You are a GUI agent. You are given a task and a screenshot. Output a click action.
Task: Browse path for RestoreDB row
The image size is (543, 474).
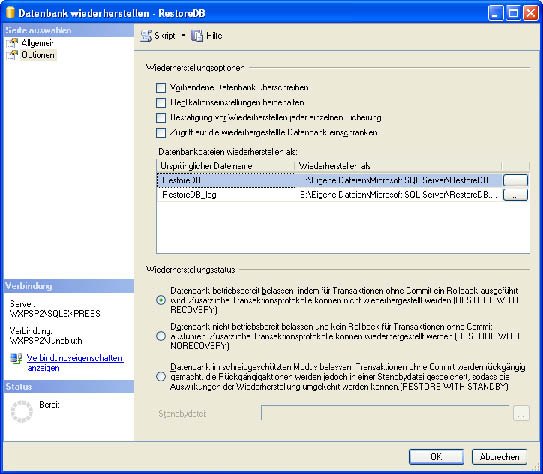pyautogui.click(x=515, y=180)
